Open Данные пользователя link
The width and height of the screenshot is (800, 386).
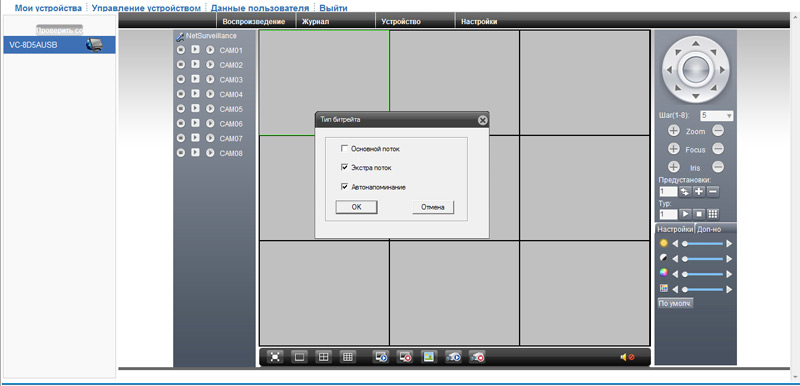click(260, 8)
